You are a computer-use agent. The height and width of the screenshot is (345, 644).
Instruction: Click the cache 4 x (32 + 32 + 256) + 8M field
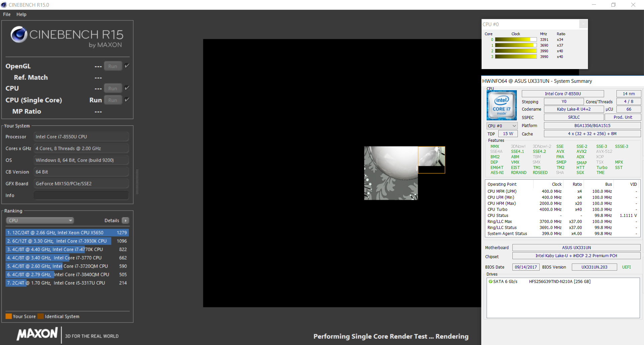tap(592, 133)
